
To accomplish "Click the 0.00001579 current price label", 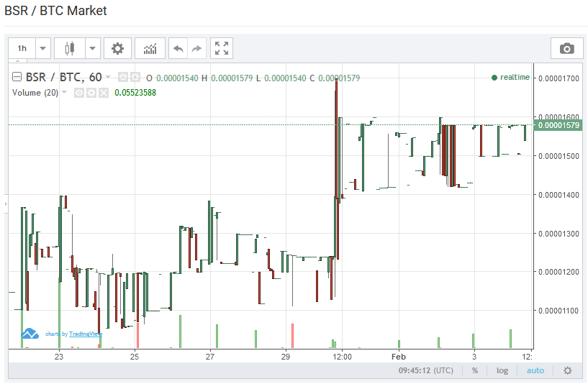I will (x=558, y=125).
